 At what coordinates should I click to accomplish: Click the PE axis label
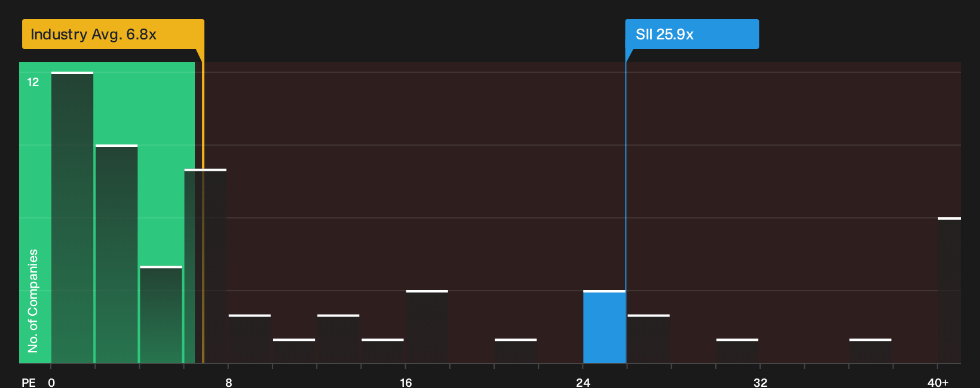tap(29, 382)
